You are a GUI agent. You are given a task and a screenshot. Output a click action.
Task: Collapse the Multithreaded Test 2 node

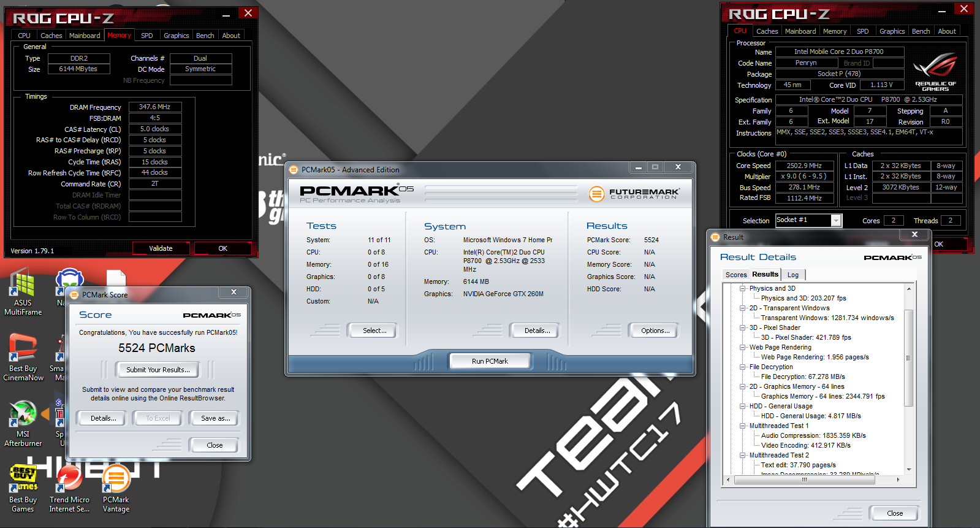coord(743,455)
